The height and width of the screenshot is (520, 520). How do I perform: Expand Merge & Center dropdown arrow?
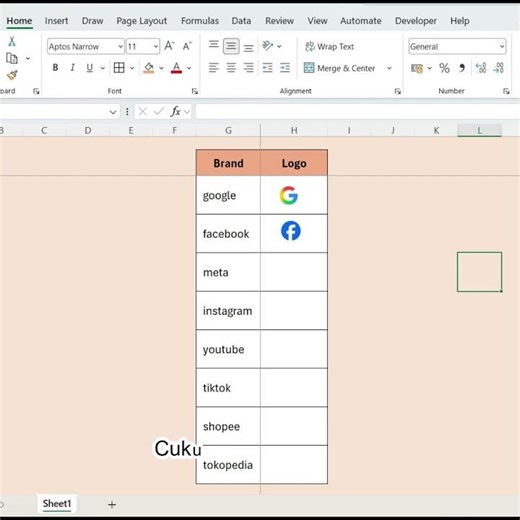click(x=389, y=68)
